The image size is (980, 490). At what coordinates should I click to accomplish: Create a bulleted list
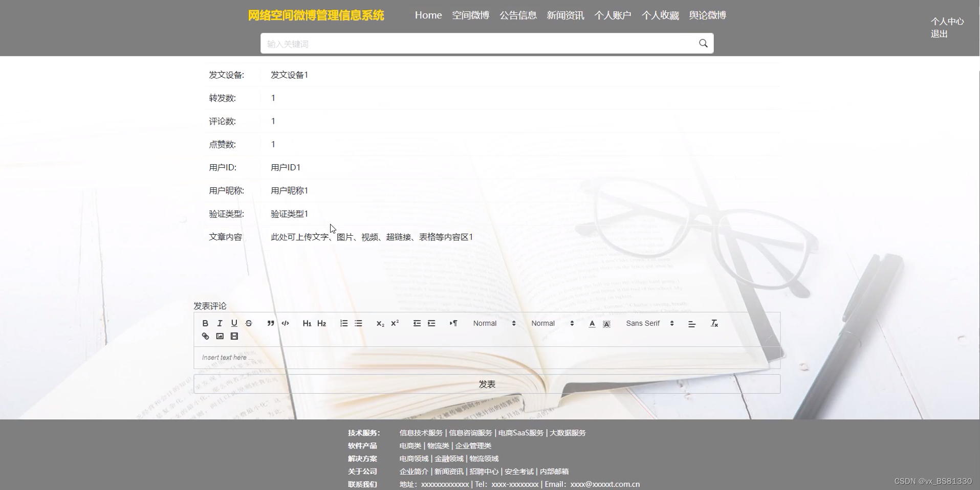(x=358, y=323)
